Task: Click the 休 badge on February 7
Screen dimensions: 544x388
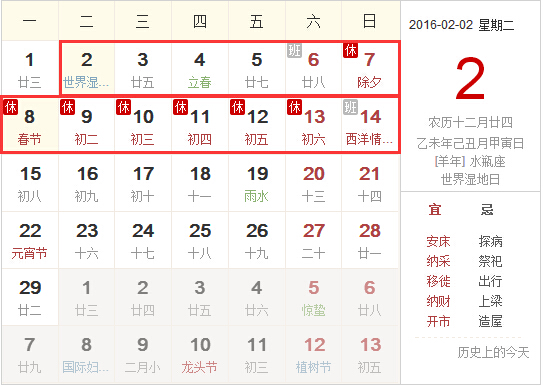Action: (350, 50)
